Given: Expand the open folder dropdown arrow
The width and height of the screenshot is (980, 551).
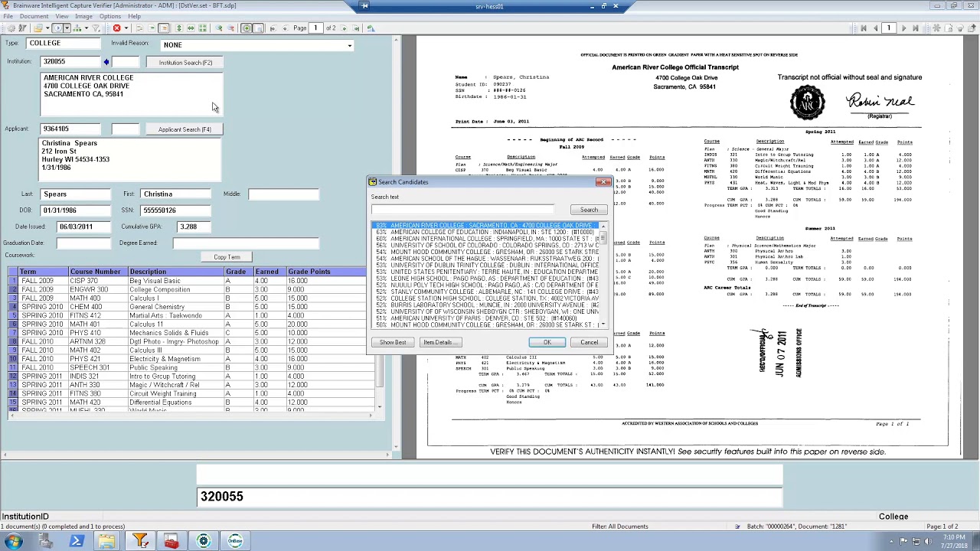Looking at the screenshot, I should tap(47, 28).
